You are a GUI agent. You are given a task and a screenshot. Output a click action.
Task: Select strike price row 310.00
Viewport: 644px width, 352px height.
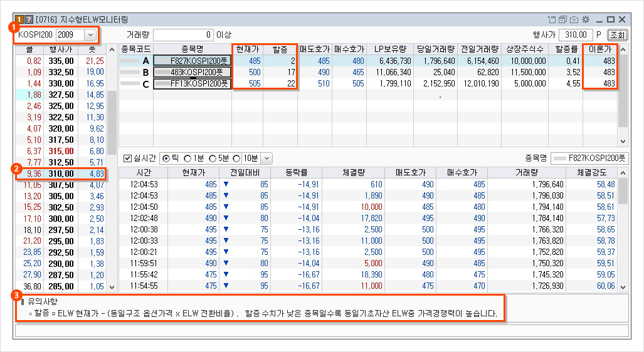coord(61,173)
